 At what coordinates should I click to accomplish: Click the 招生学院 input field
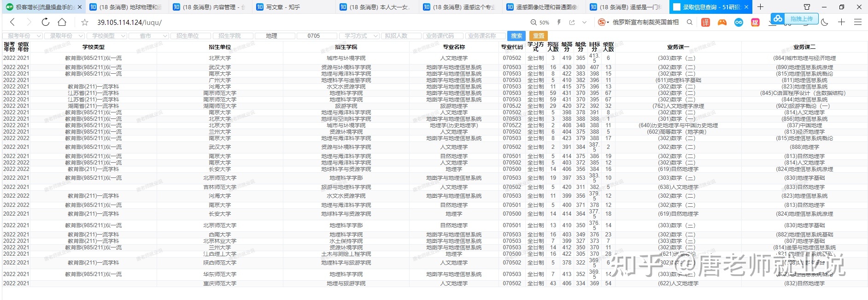232,36
